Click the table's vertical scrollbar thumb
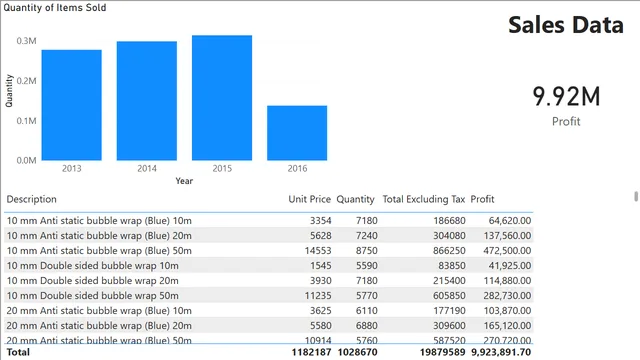 coord(636,196)
